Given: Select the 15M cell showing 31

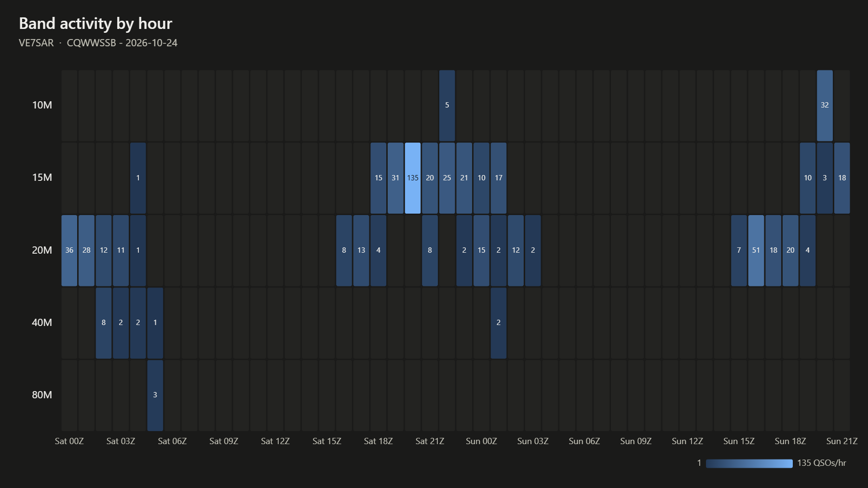Looking at the screenshot, I should tap(395, 178).
